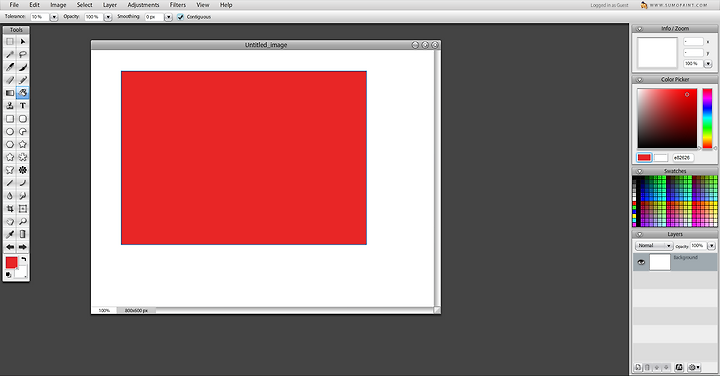This screenshot has height=376, width=720.
Task: Click the www.sumopaint.com link
Action: pos(678,6)
